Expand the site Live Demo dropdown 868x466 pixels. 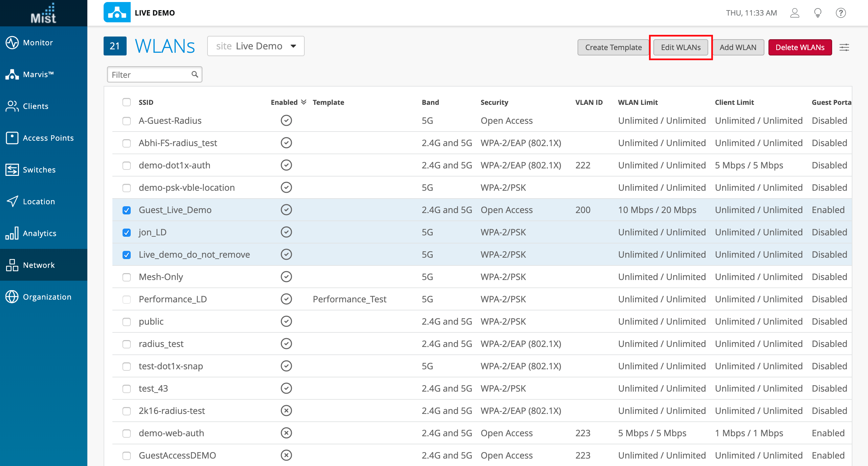[256, 46]
